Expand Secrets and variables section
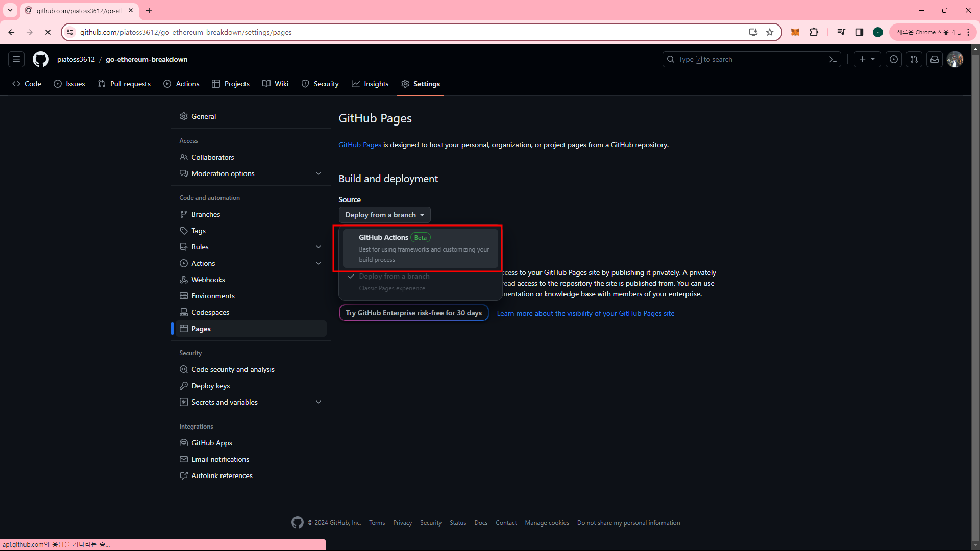Viewport: 980px width, 551px height. tap(251, 402)
